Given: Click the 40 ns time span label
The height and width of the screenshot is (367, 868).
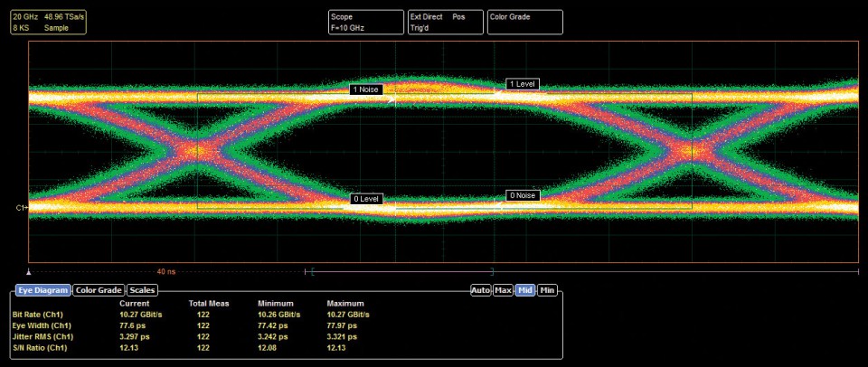Looking at the screenshot, I should coord(165,271).
